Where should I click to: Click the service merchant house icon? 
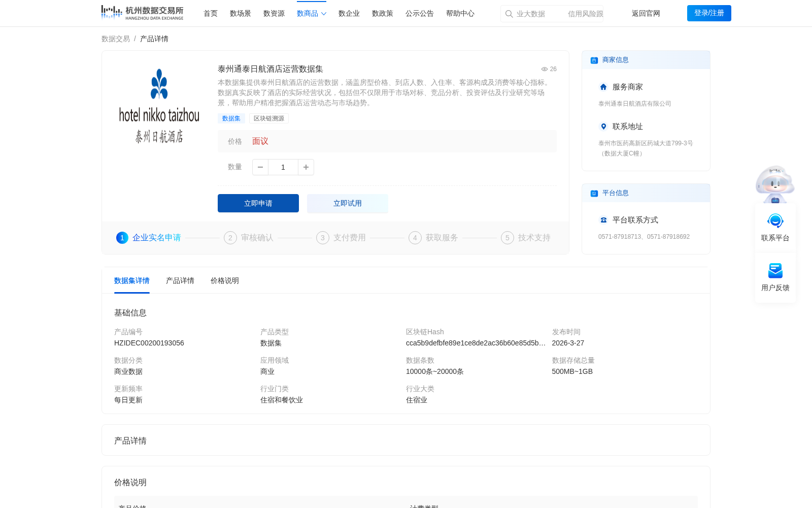603,87
